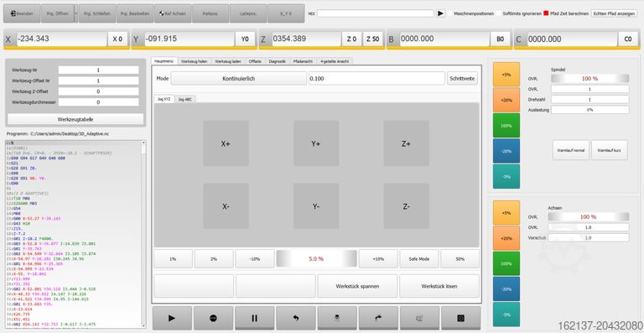Set jog speed to 1%
This screenshot has height=333, width=644.
173,259
